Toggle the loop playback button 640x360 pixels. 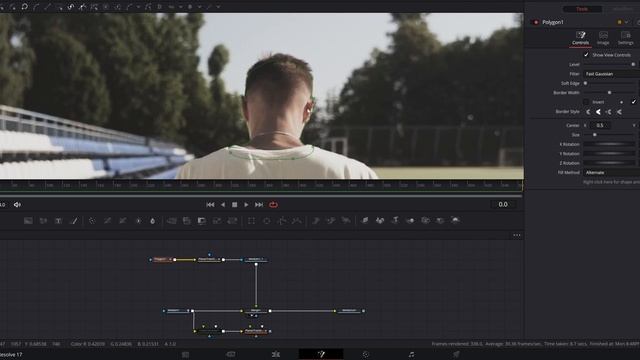[273, 204]
